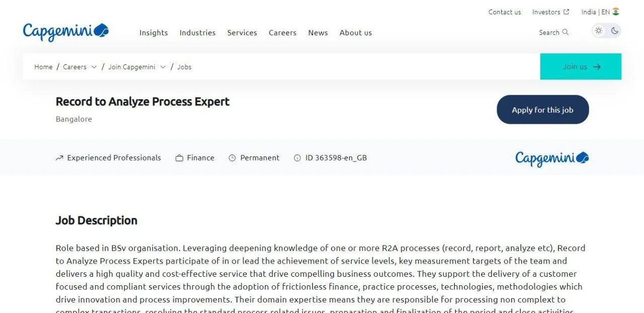Click the Join us button
The image size is (644, 313).
[581, 66]
